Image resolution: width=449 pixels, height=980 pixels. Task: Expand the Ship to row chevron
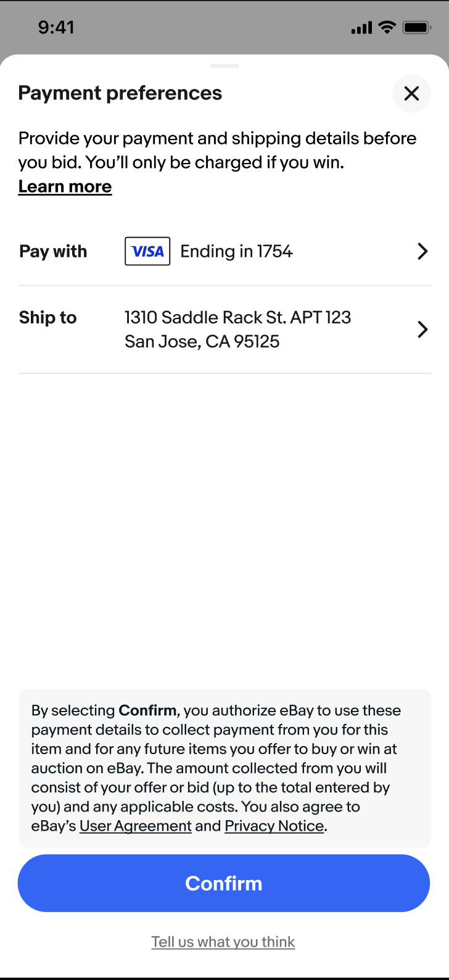tap(422, 330)
